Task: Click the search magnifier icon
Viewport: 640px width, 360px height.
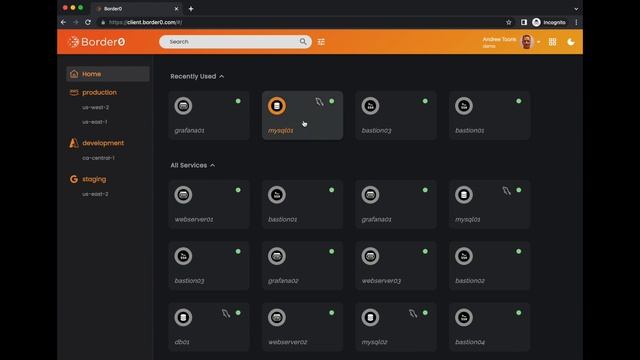Action: click(x=303, y=42)
